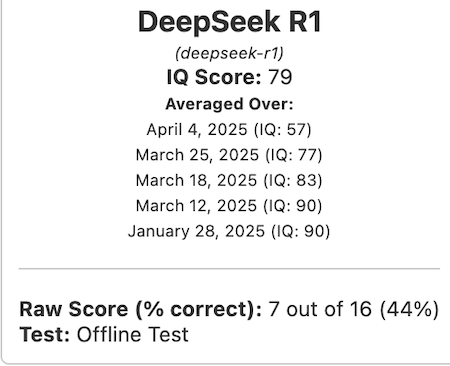Image resolution: width=450 pixels, height=366 pixels.
Task: Click the IQ score value 79
Action: tap(280, 77)
